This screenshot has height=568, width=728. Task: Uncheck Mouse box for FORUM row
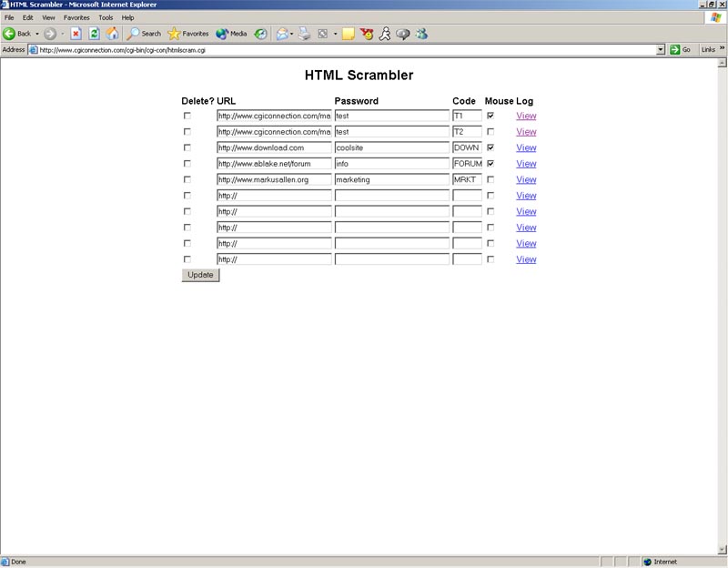[490, 164]
